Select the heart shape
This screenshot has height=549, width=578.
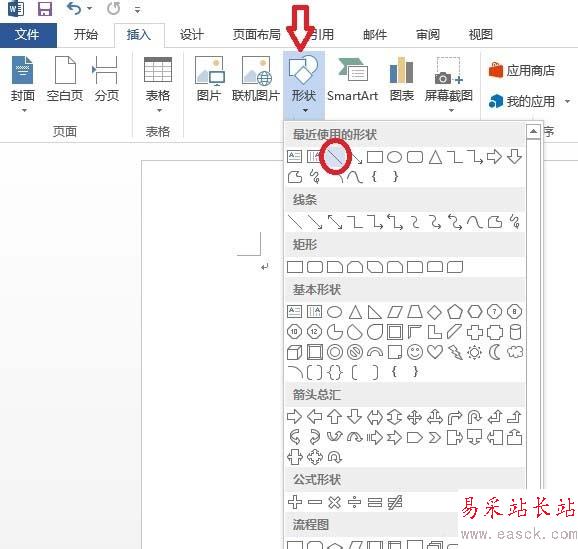tap(435, 352)
